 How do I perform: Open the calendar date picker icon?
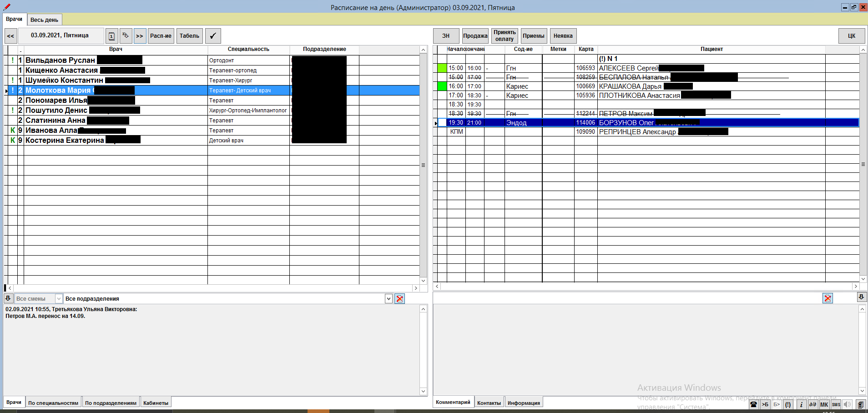tap(112, 36)
